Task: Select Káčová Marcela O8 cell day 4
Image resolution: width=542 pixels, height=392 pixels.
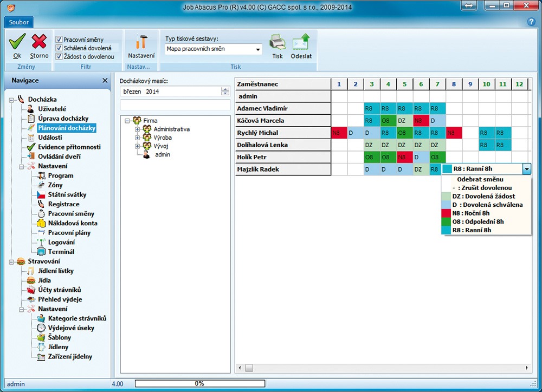Action: pyautogui.click(x=388, y=121)
